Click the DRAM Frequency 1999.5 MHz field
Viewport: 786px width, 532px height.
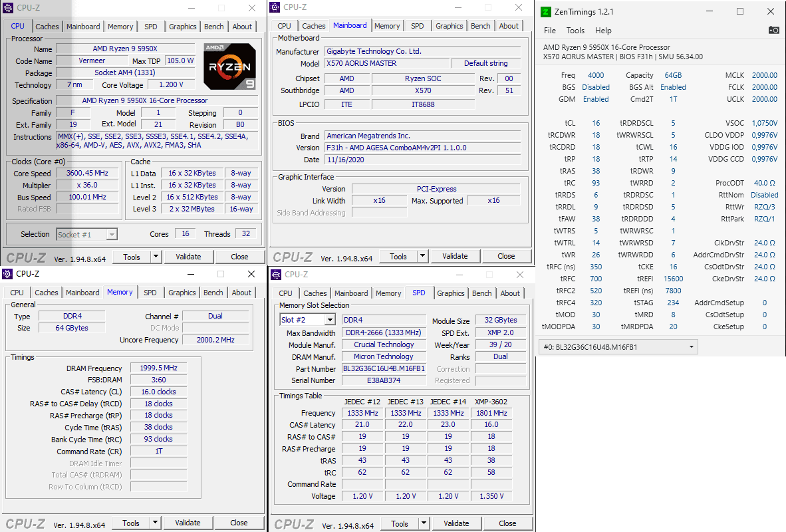coord(158,368)
